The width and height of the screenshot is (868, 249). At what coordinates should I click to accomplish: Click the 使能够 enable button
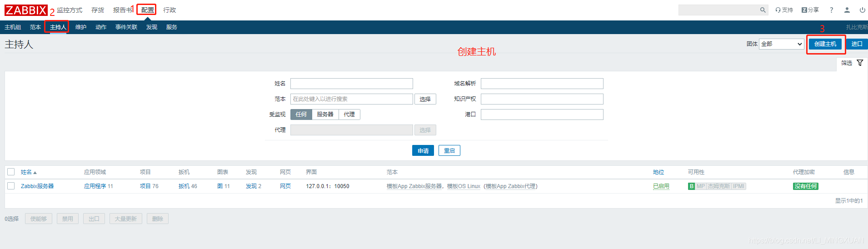tap(39, 219)
